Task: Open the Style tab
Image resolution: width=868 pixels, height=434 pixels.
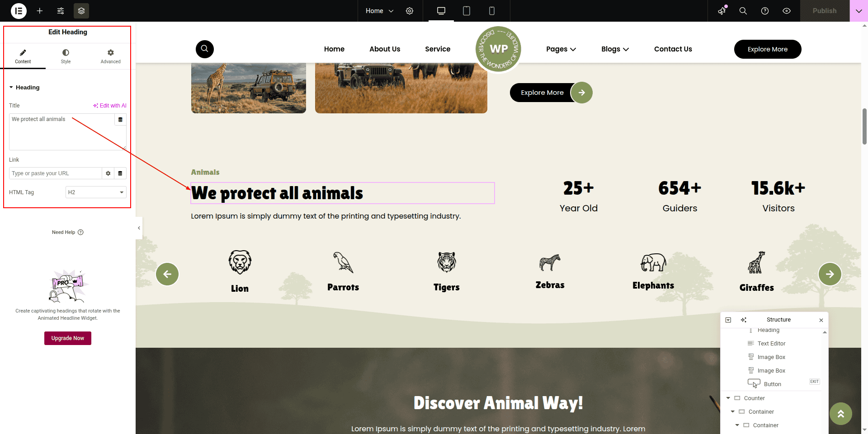Action: point(66,56)
